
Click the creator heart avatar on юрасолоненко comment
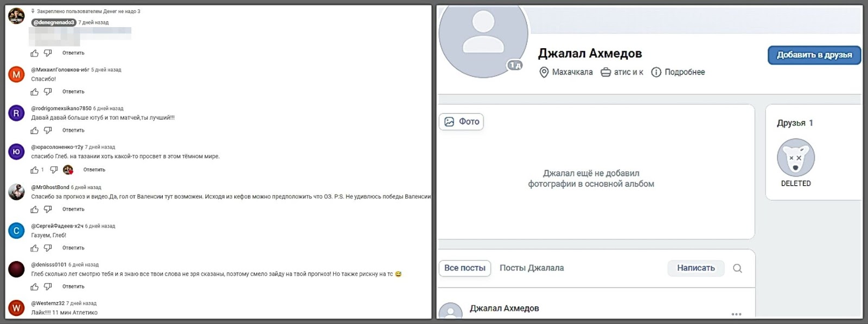pos(68,170)
